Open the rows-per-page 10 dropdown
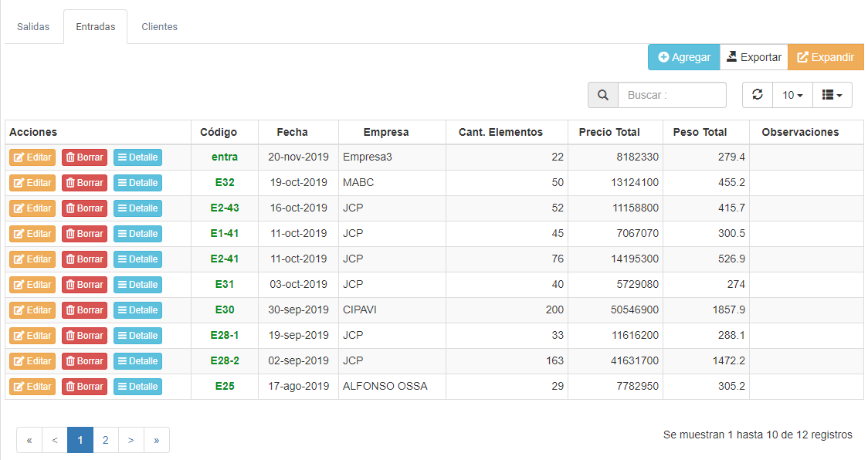Viewport: 868px width, 460px height. pos(792,95)
